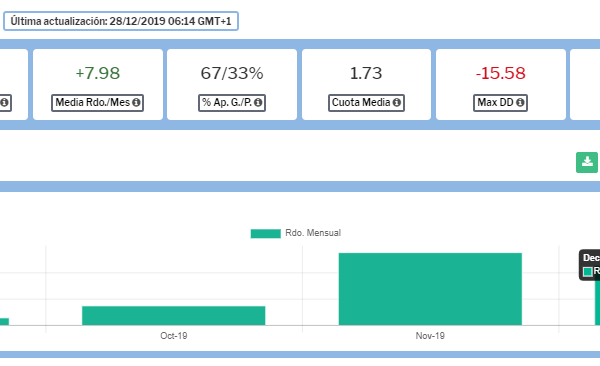Select the Media Rdo./Mes label box

click(x=98, y=103)
